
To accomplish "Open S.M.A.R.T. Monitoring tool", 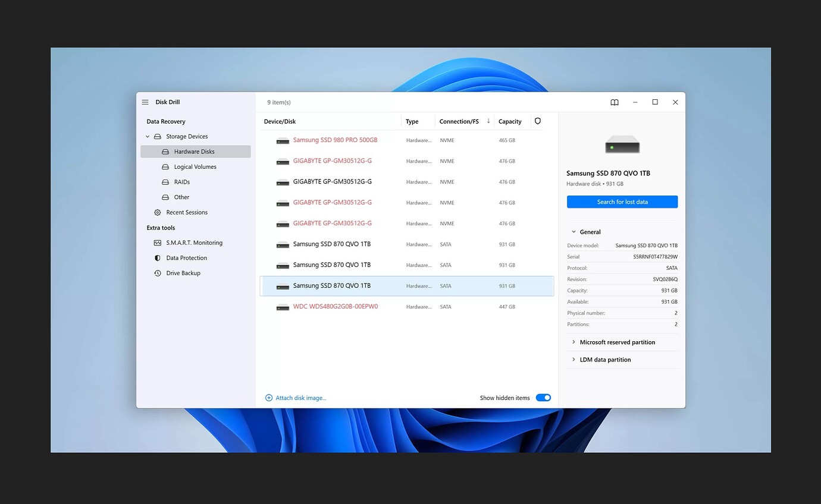I will click(194, 243).
